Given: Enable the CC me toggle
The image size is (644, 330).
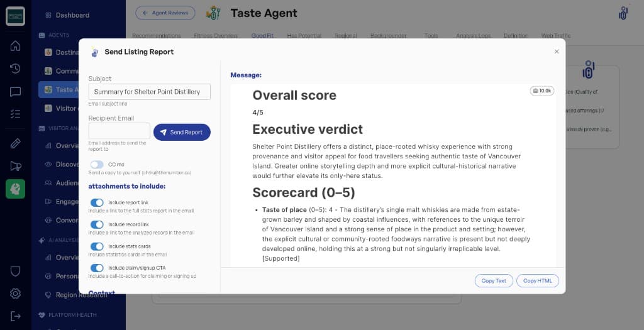Looking at the screenshot, I should 97,165.
